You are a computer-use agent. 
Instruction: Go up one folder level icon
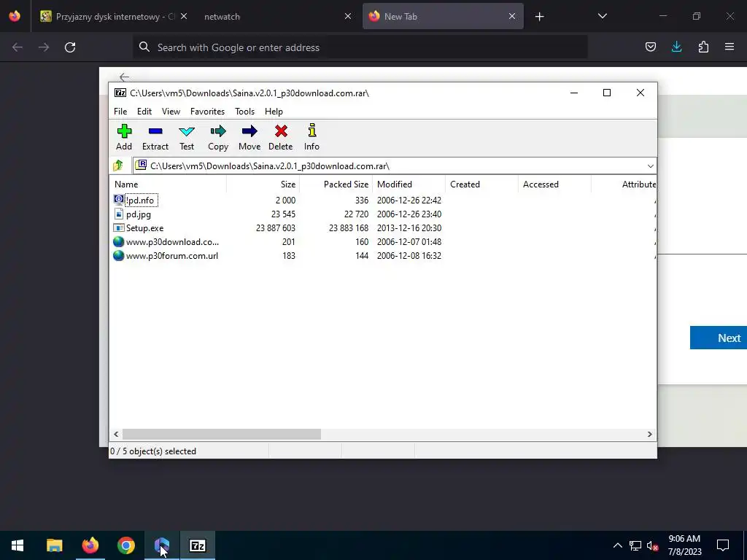tap(118, 166)
